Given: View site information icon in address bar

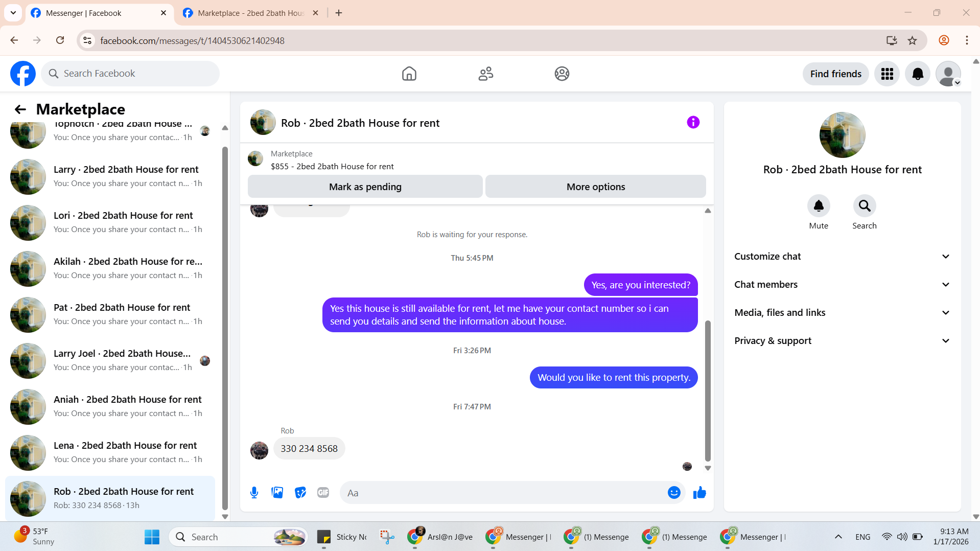Looking at the screenshot, I should click(87, 40).
